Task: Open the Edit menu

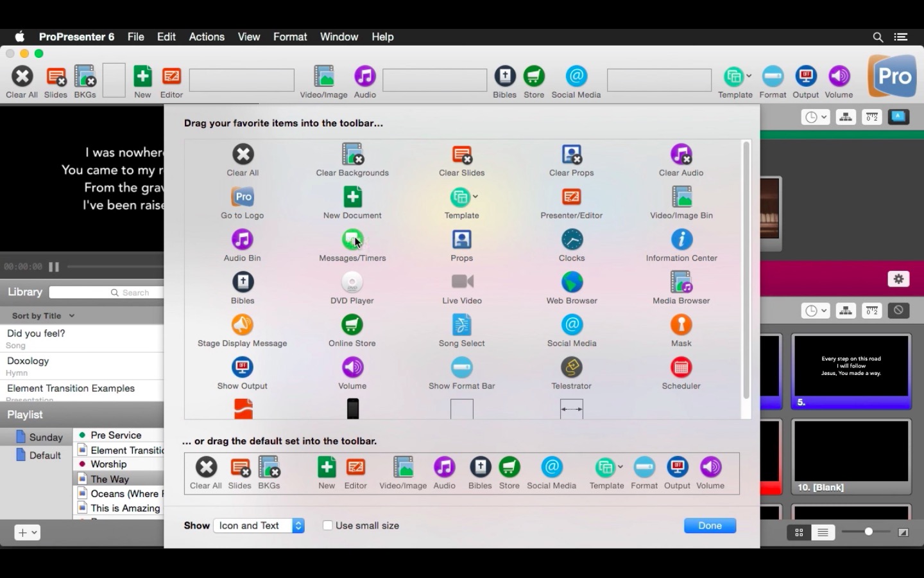Action: pyautogui.click(x=166, y=37)
